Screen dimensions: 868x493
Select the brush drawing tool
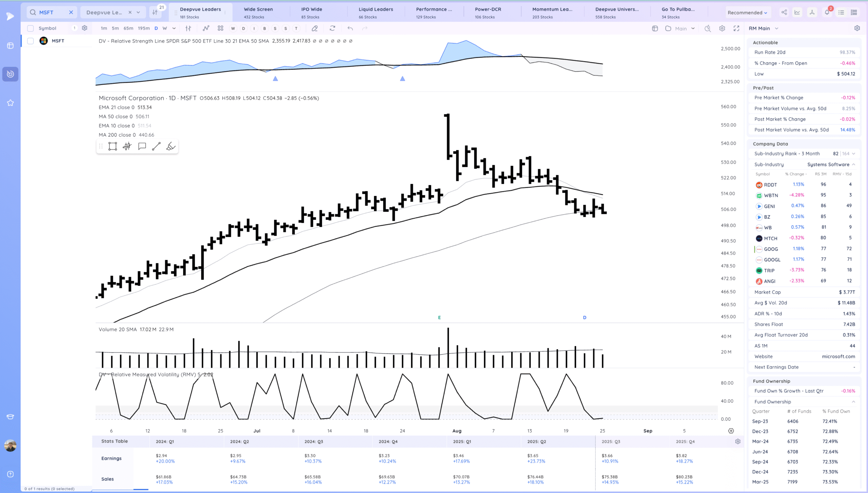click(171, 146)
